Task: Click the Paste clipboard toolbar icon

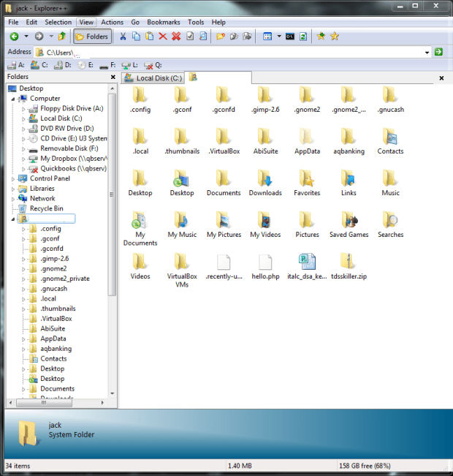Action: [149, 37]
